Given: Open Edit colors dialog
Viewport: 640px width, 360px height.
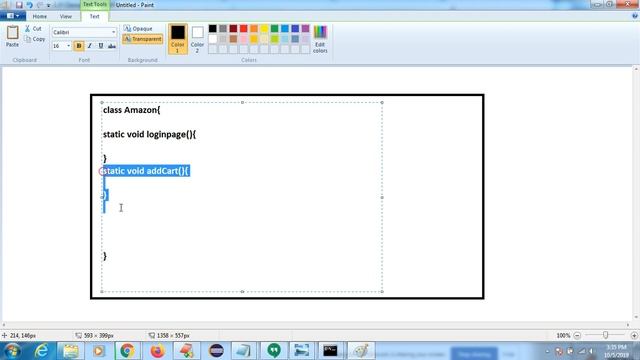Looking at the screenshot, I should point(320,39).
